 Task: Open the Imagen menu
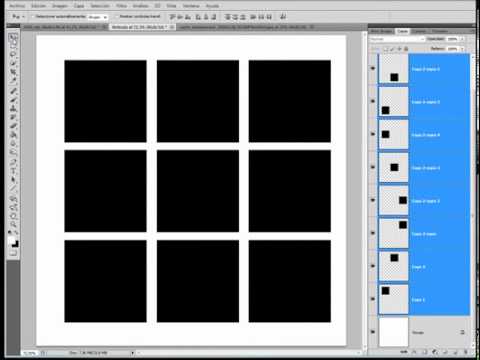[60, 6]
